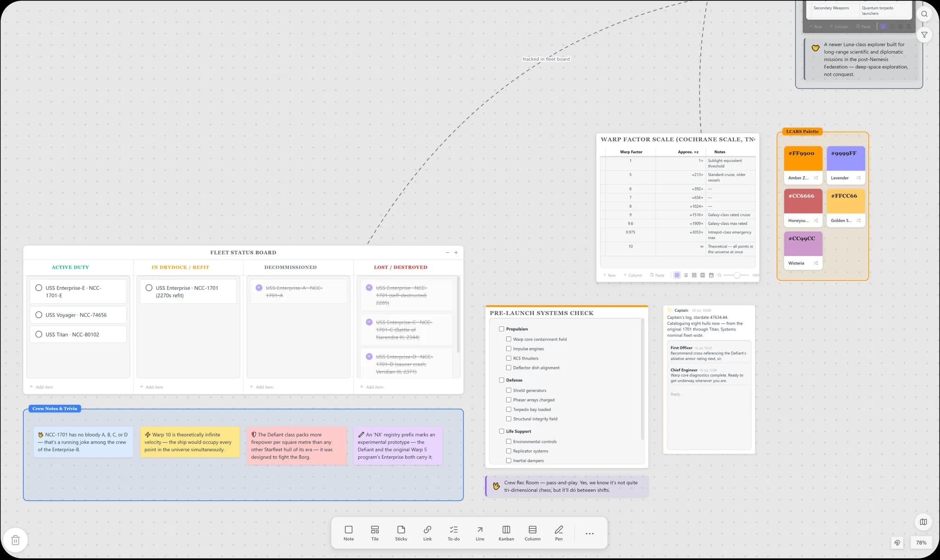Toggle the minimap map icon
The image size is (940, 560).
(x=923, y=522)
